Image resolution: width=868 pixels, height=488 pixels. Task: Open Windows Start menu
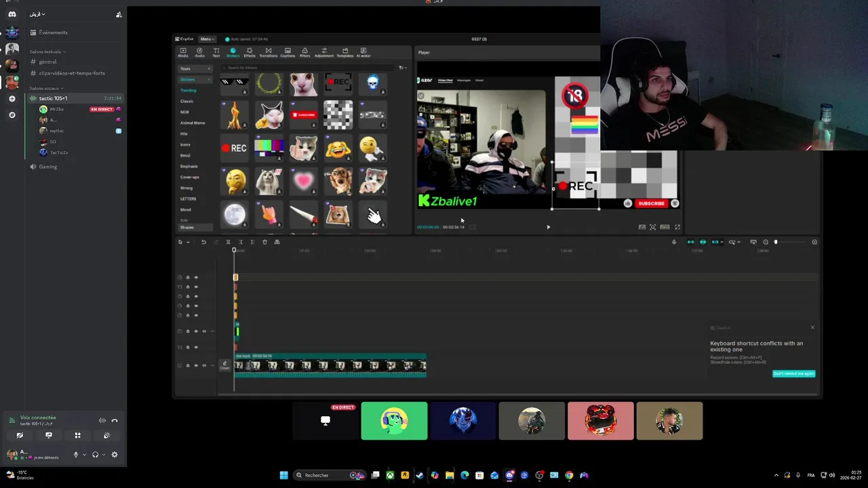[283, 475]
